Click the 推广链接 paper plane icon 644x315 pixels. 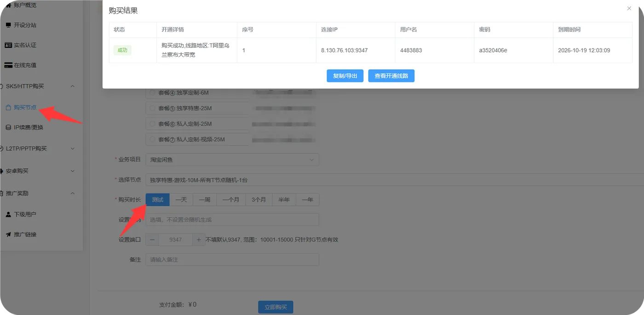coord(8,234)
